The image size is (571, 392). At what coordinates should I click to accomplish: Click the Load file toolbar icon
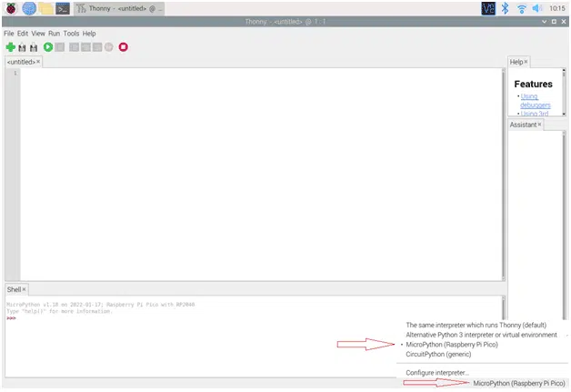tap(22, 47)
